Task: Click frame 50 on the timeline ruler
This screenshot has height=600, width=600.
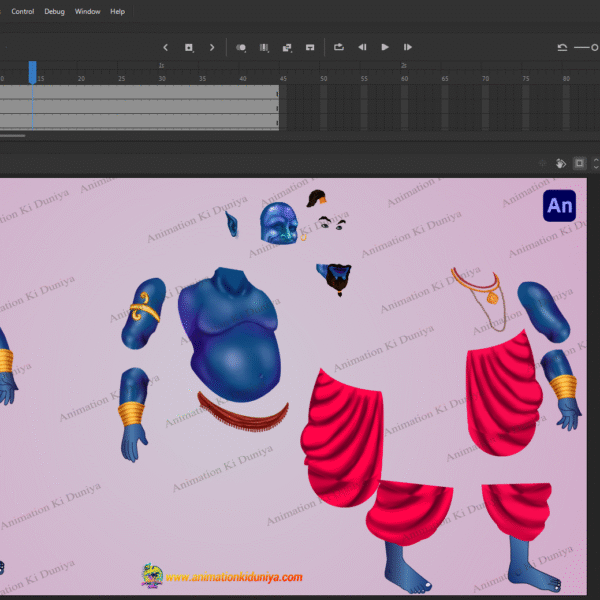Action: (x=324, y=78)
